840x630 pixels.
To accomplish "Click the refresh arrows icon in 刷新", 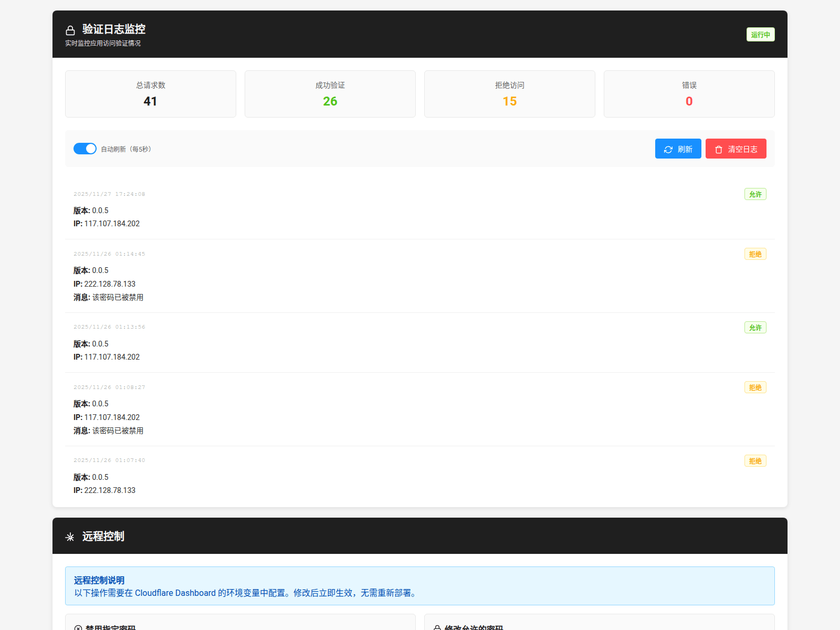I will (668, 150).
